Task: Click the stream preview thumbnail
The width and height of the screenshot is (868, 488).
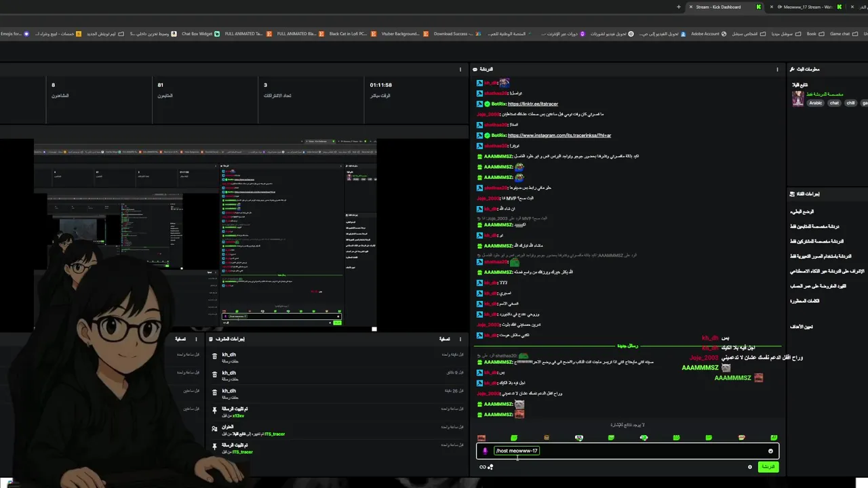Action: [205, 234]
